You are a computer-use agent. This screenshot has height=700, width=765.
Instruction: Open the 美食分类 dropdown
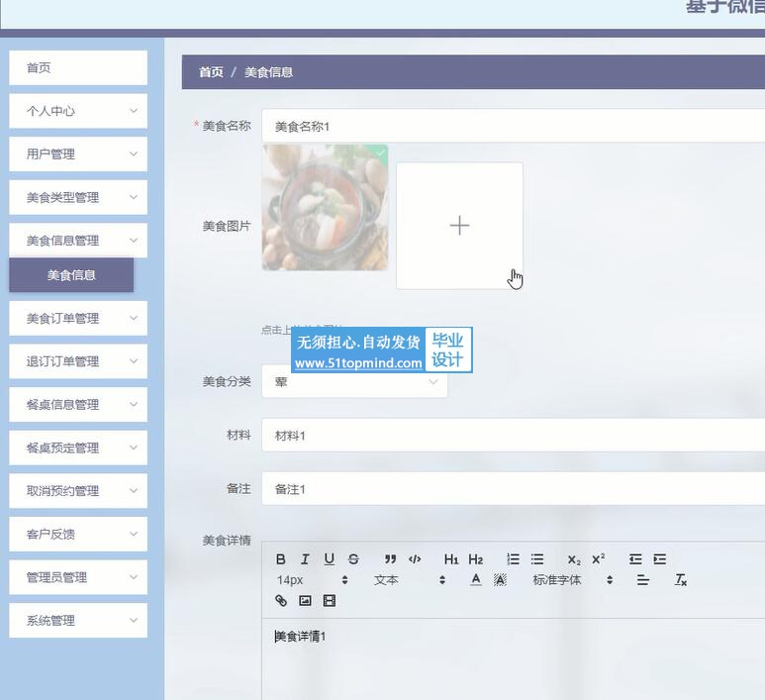(x=354, y=382)
